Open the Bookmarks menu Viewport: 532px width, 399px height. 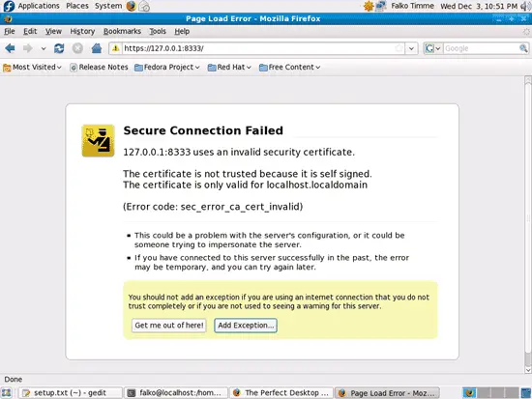tap(122, 31)
